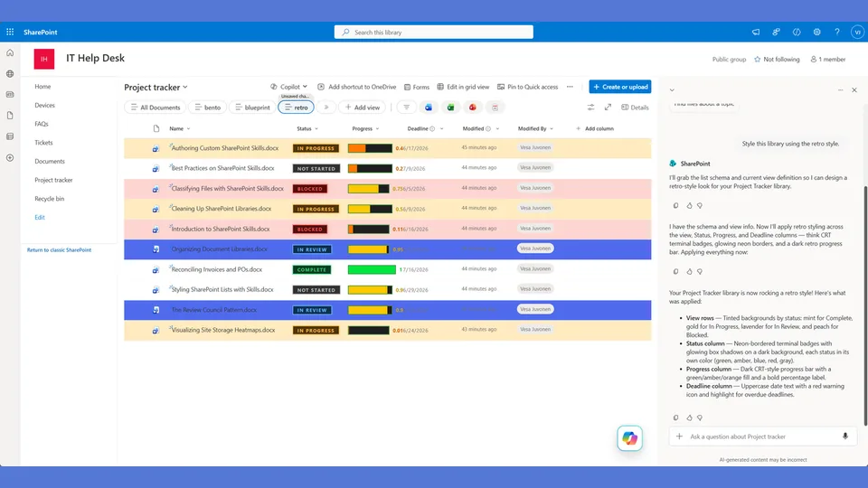The height and width of the screenshot is (488, 868).
Task: Open the filter icon in view bar
Action: pyautogui.click(x=406, y=108)
